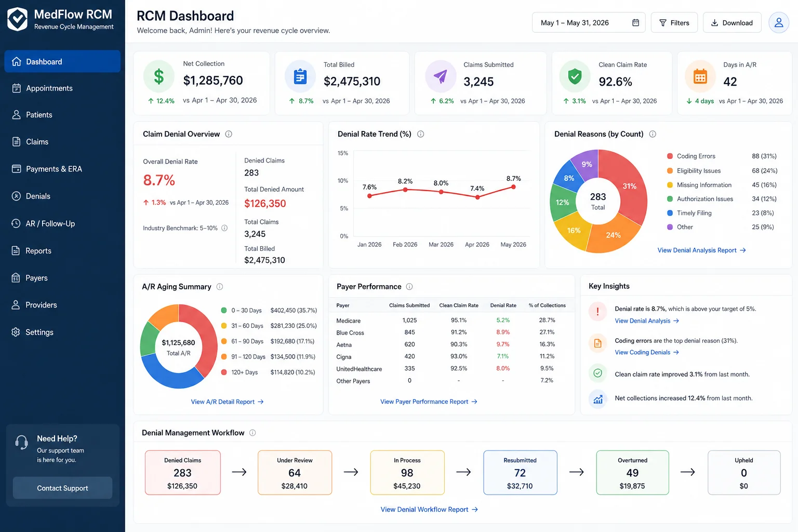Open View Denial Analysis Report link
The image size is (798, 532).
(702, 250)
